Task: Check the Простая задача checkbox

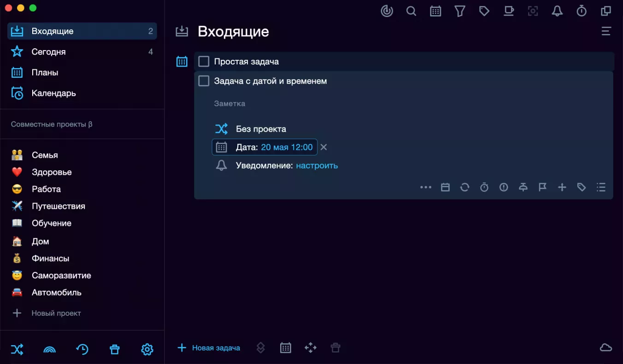Action: tap(204, 61)
